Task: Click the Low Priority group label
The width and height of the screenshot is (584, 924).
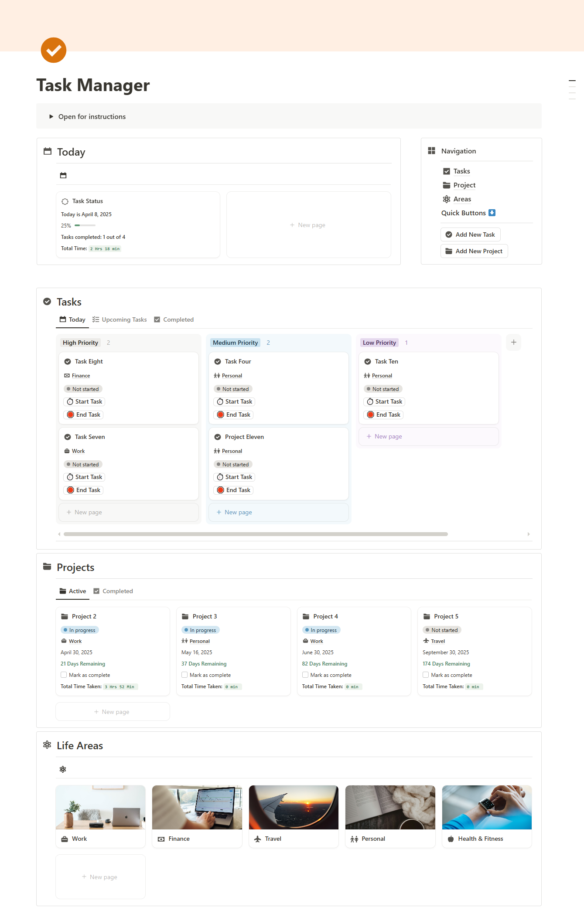Action: tap(379, 343)
